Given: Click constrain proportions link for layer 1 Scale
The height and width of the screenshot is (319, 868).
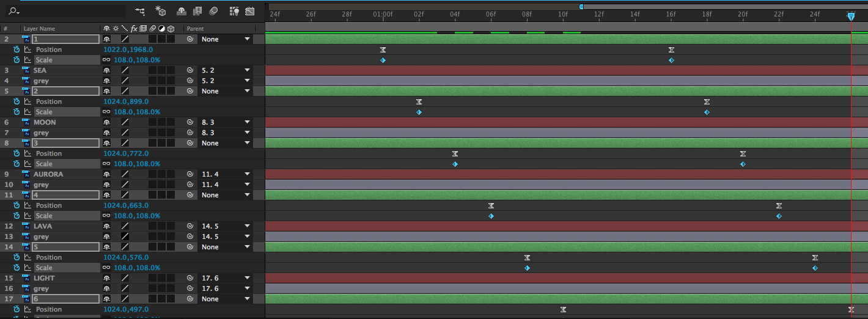Looking at the screenshot, I should coord(106,60).
